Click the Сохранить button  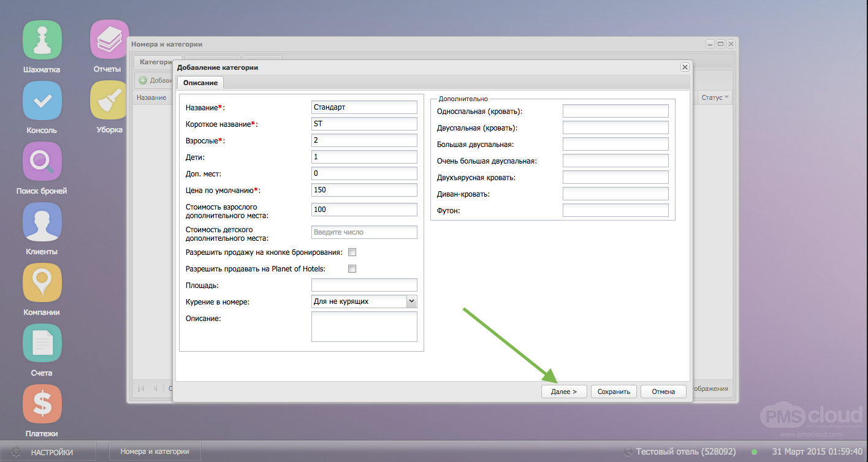(x=614, y=392)
